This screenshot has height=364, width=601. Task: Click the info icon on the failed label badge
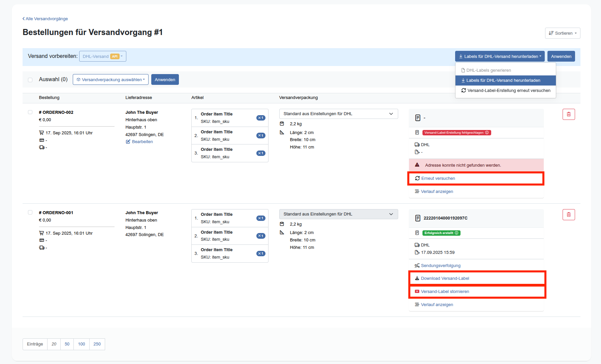pyautogui.click(x=487, y=133)
